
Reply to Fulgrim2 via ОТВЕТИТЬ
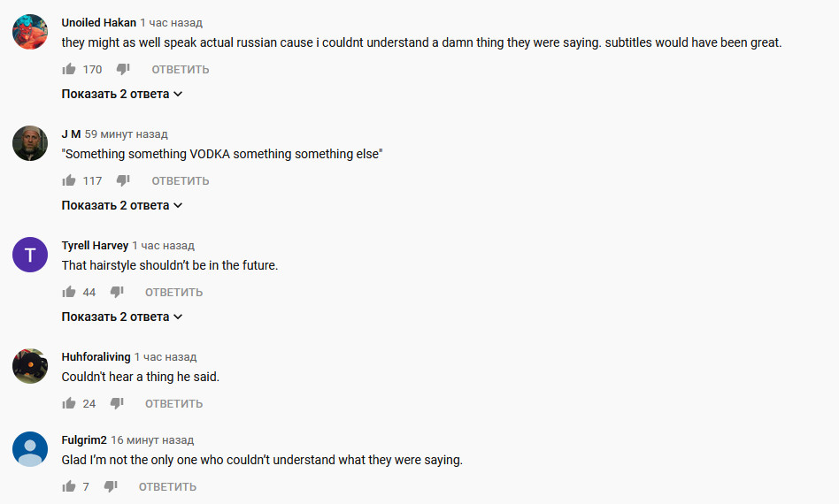[x=167, y=487]
